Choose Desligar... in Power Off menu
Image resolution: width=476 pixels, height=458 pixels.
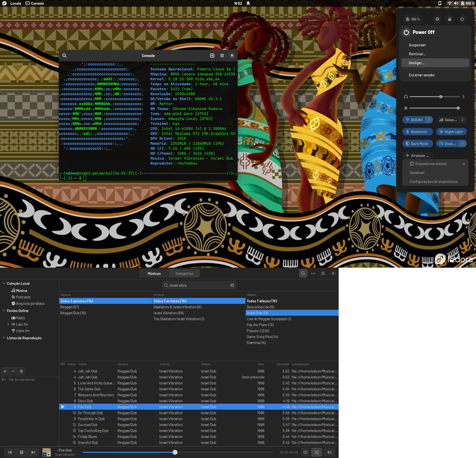(435, 63)
